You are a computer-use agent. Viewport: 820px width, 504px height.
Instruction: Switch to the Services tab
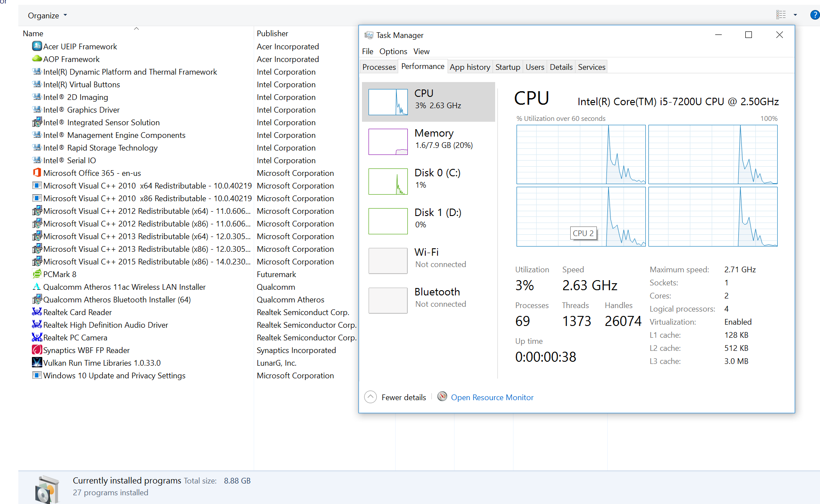coord(592,67)
